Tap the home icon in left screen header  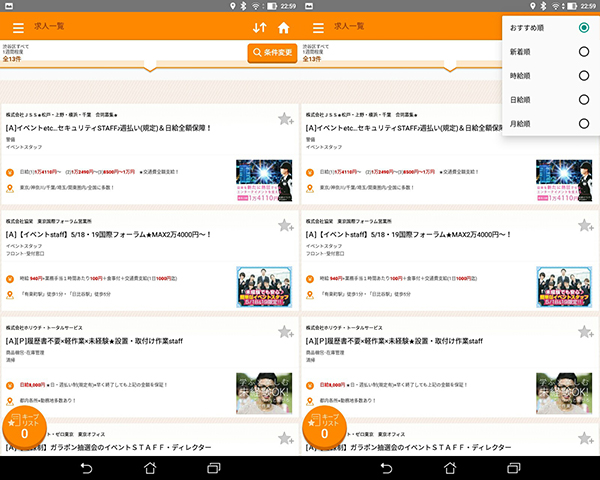tap(284, 28)
